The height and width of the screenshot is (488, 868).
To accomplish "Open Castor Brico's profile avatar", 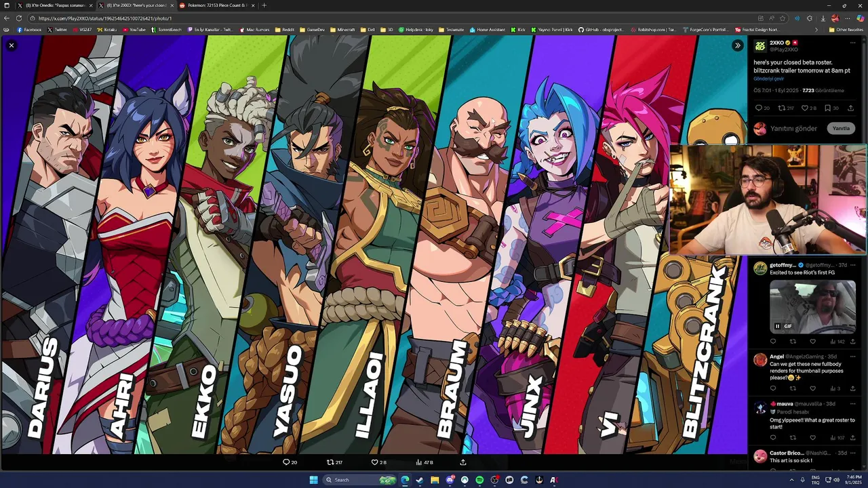I will point(760,456).
